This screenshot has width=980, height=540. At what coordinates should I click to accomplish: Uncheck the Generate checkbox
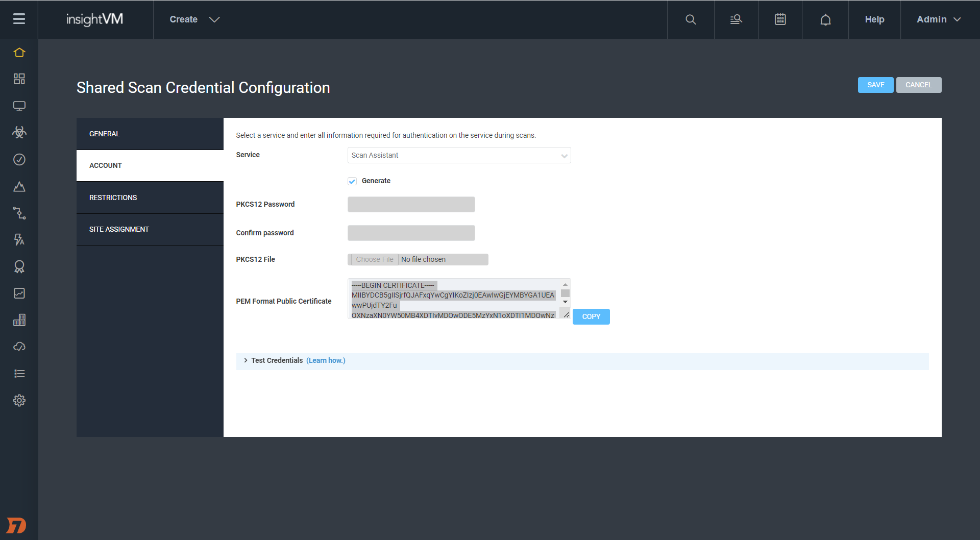tap(352, 181)
